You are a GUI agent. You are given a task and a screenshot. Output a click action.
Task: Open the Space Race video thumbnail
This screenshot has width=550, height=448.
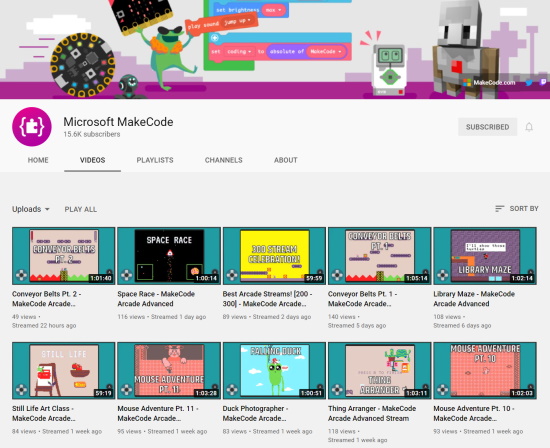169,256
